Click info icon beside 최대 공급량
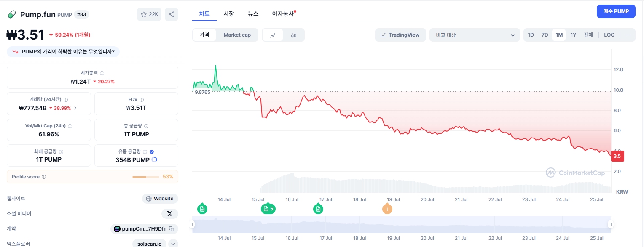 coord(62,152)
